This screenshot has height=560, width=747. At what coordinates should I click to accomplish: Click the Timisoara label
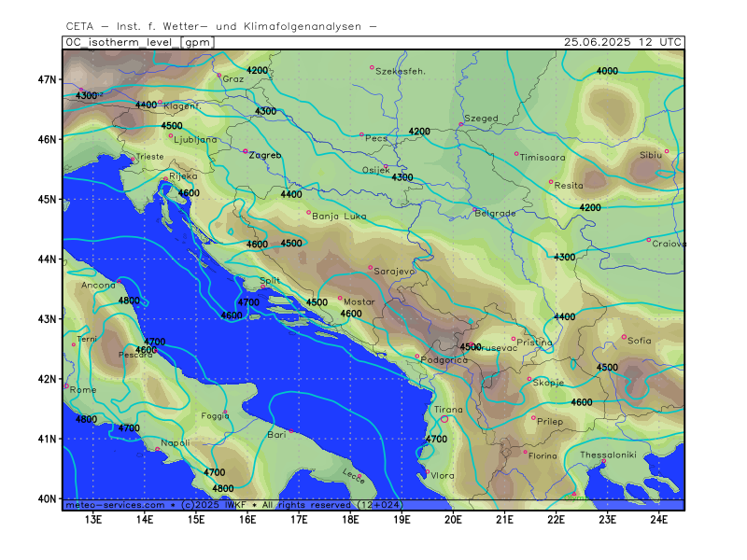pos(543,158)
